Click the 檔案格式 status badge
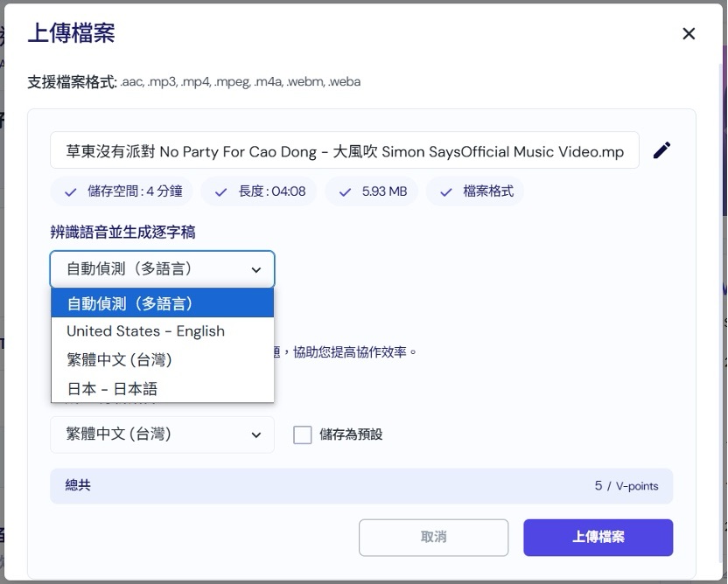Image resolution: width=728 pixels, height=584 pixels. [x=475, y=191]
